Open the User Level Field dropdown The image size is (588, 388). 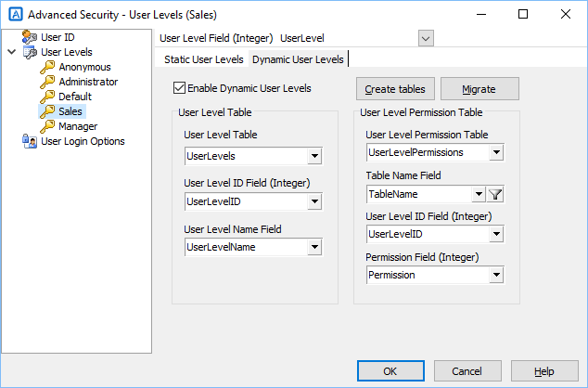click(426, 38)
